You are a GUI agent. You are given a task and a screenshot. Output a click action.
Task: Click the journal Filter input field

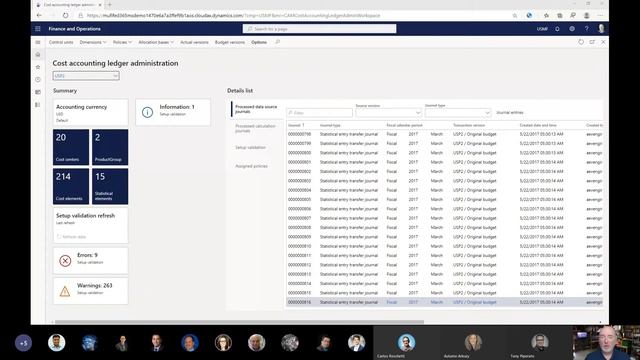click(x=319, y=113)
